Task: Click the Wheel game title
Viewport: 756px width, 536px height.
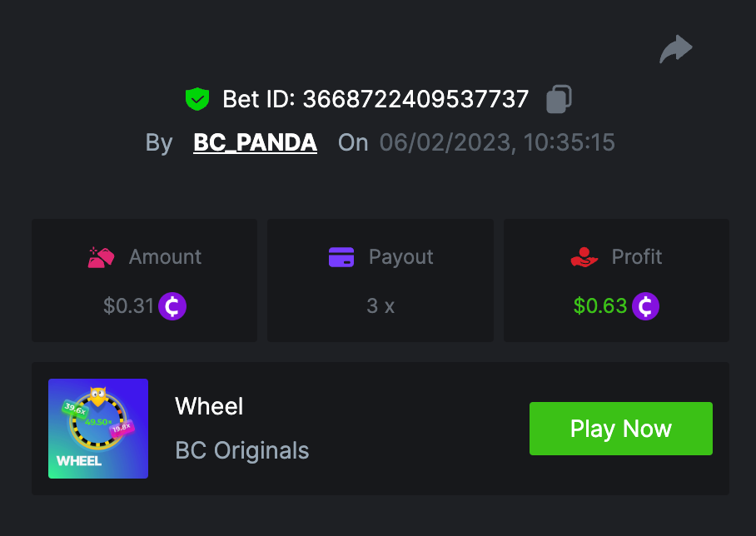Action: (x=209, y=407)
